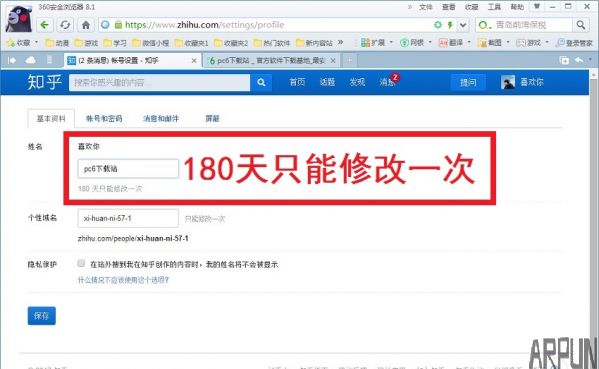Open the 工具 browser menu
The height and width of the screenshot is (369, 599).
coord(494,7)
